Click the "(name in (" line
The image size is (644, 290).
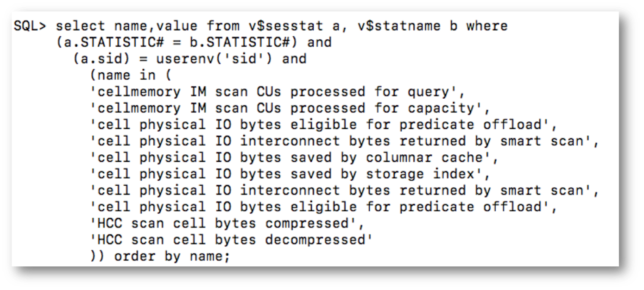pos(131,76)
